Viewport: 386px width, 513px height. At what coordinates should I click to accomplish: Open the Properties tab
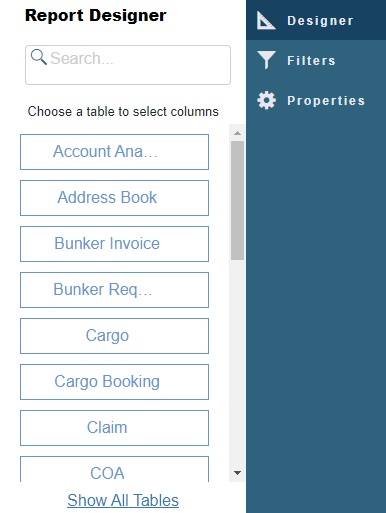tap(316, 100)
